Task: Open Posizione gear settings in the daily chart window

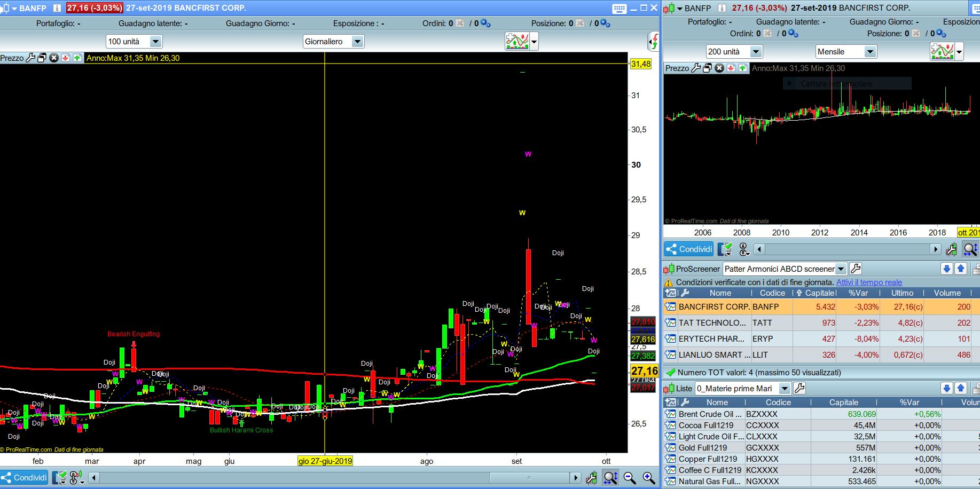Action: [605, 23]
